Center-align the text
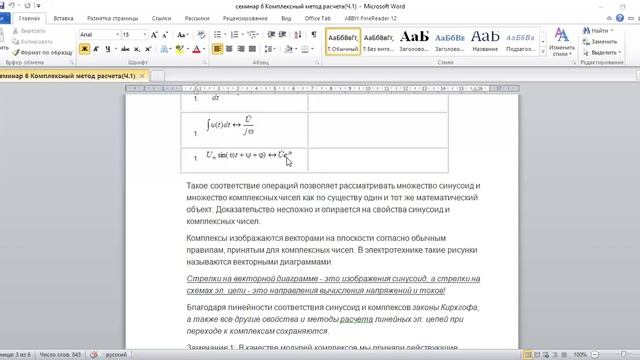Image resolution: width=640 pixels, height=360 pixels. [229, 49]
